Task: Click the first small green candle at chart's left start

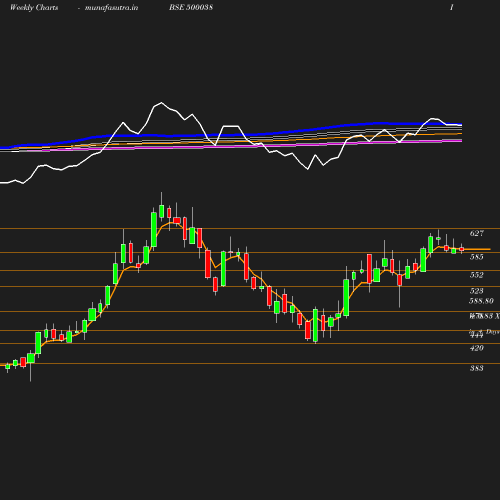Action: 7,367
